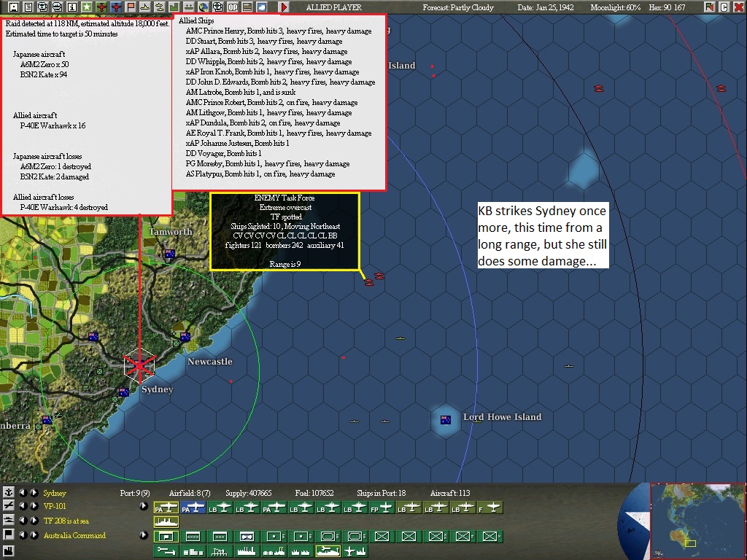Show next air unit after VP-101

pyautogui.click(x=34, y=506)
